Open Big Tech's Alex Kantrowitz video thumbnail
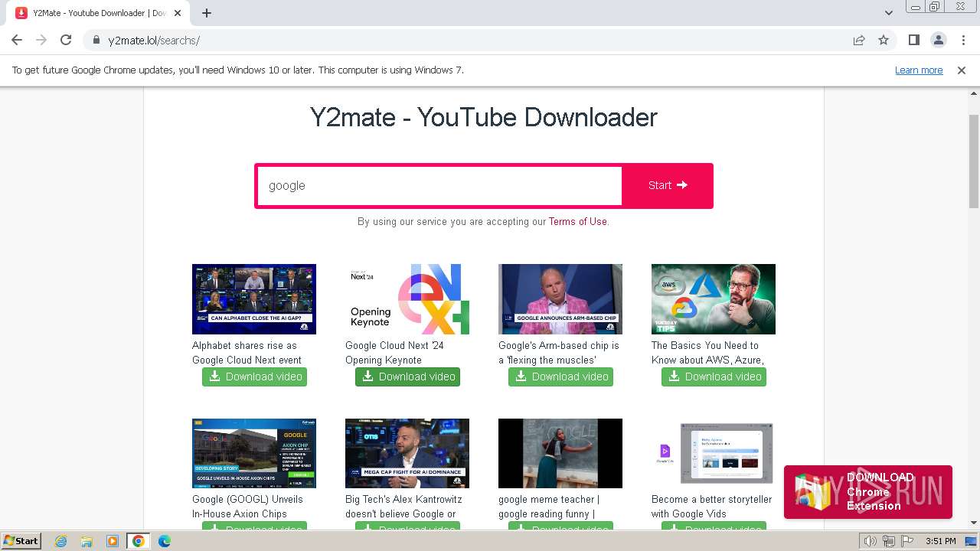The image size is (980, 551). click(x=407, y=453)
